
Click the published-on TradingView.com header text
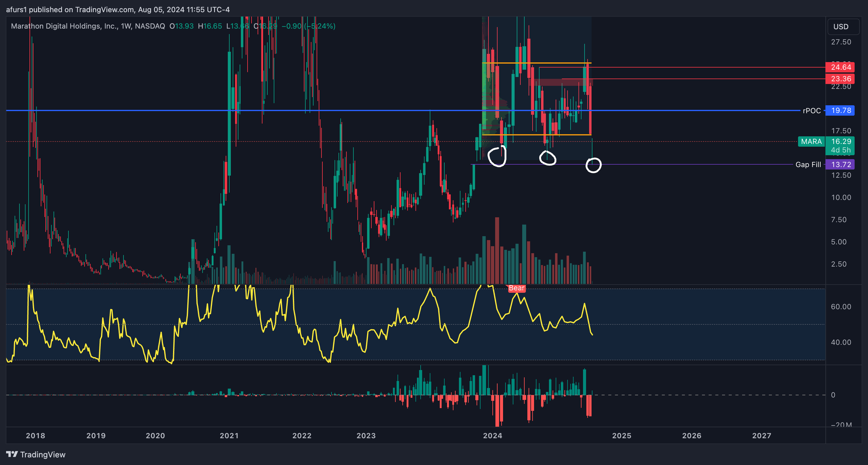118,9
